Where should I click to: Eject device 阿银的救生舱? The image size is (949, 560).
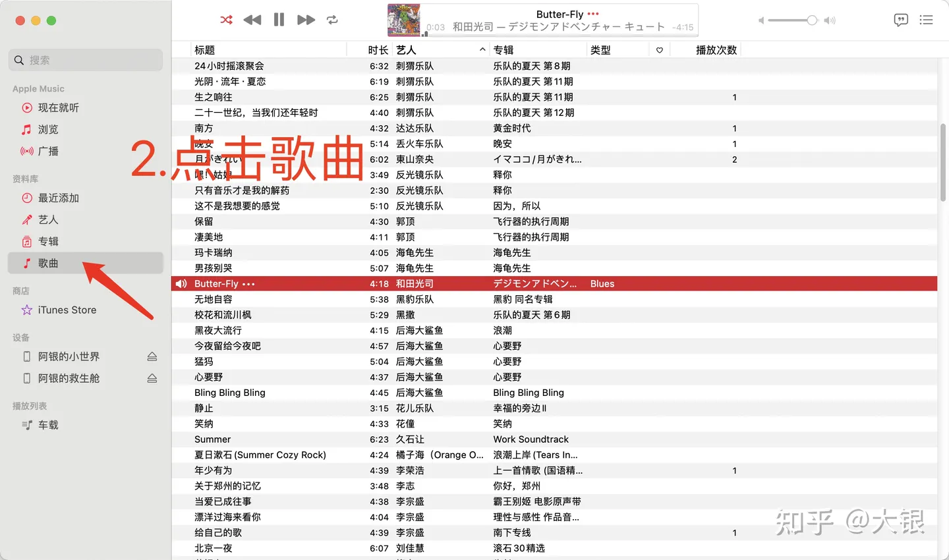[152, 378]
